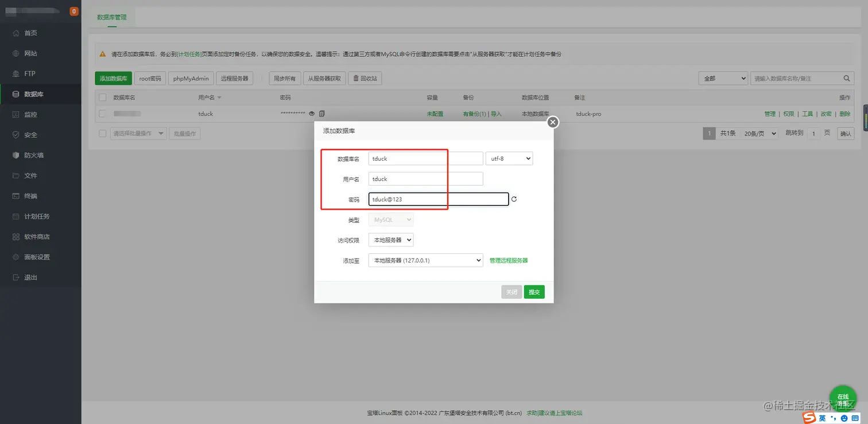Toggle the bottom batch checkbox

point(103,133)
